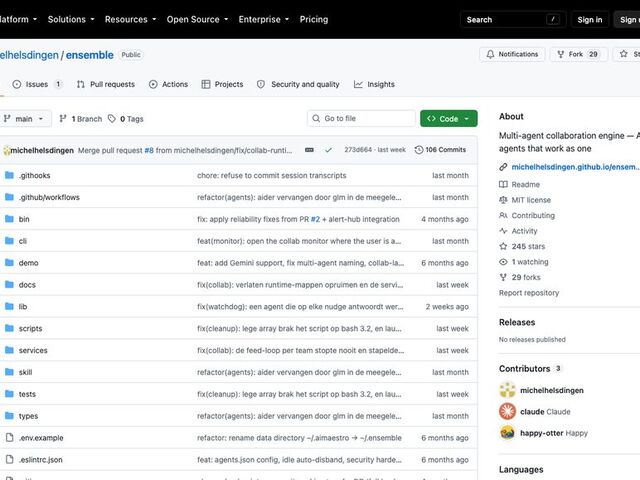Click the clock icon beside 106 Commits
This screenshot has width=640, height=480.
coord(419,150)
